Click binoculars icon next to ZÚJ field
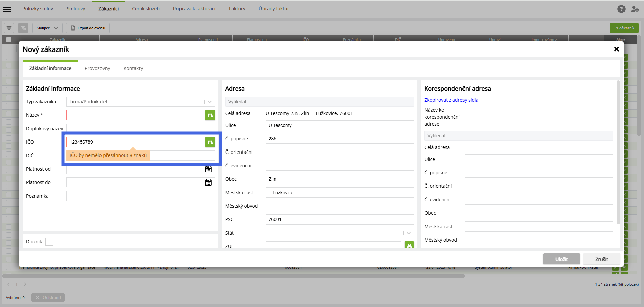The height and width of the screenshot is (307, 644). tap(409, 245)
